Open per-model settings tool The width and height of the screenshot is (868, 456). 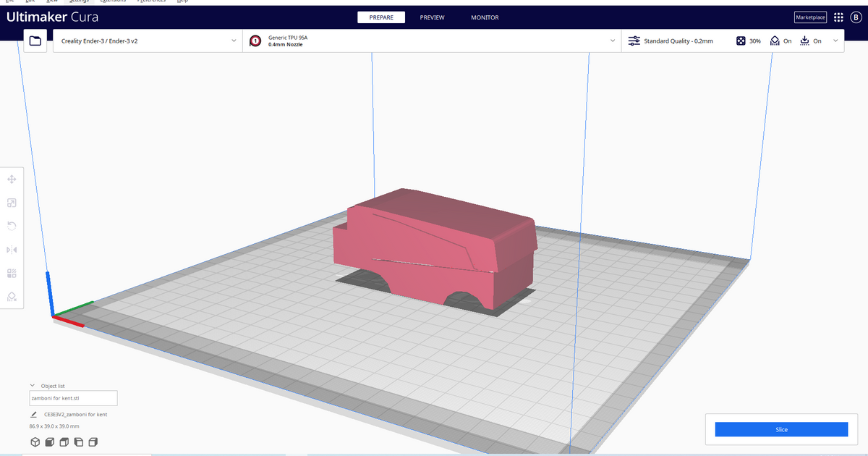point(12,273)
